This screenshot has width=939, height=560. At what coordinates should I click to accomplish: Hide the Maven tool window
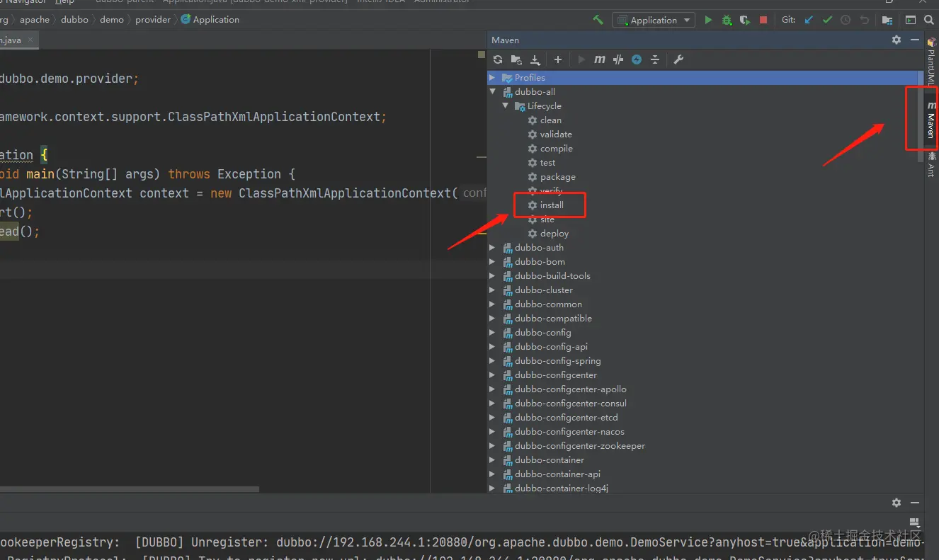[x=915, y=40]
